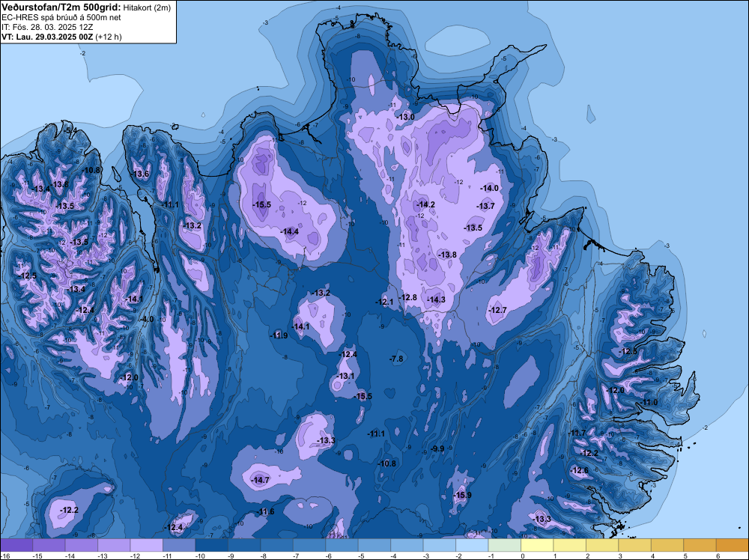The height and width of the screenshot is (560, 749).
Task: Select the 'EC-HRES spá brúuð á 500m net' line
Action: coord(61,18)
